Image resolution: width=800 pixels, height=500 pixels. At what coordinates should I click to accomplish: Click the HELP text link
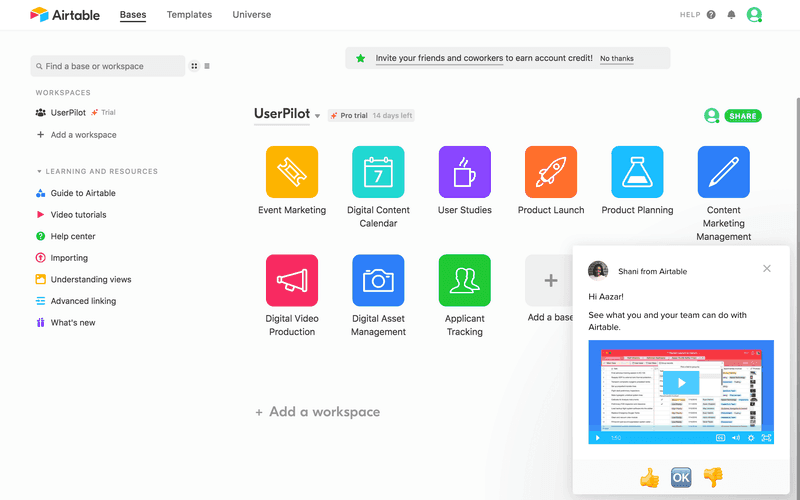coord(690,15)
